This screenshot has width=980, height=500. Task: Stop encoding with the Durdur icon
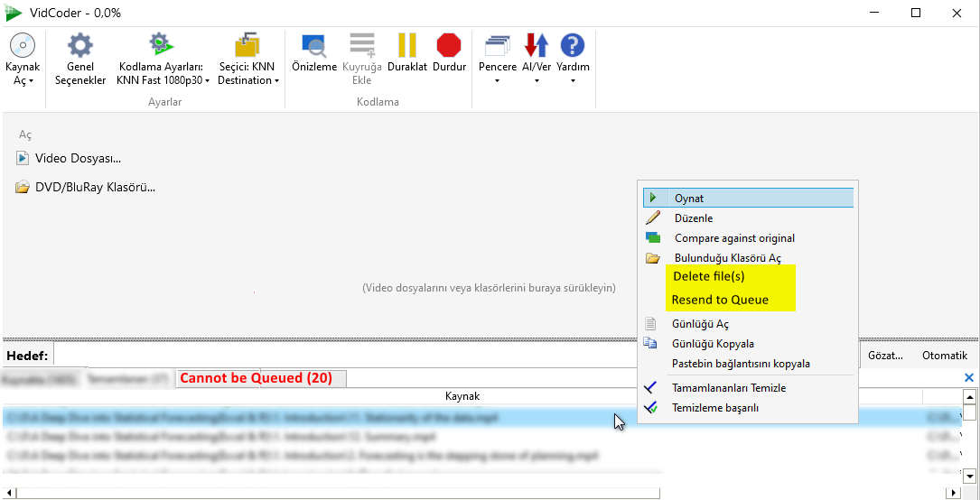tap(449, 45)
